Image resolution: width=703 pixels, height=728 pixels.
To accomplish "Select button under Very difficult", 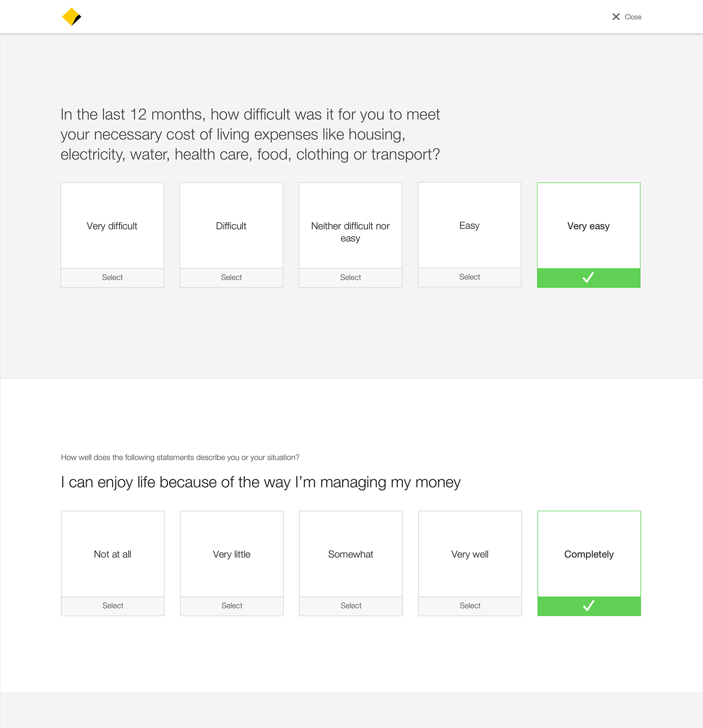I will (x=112, y=278).
